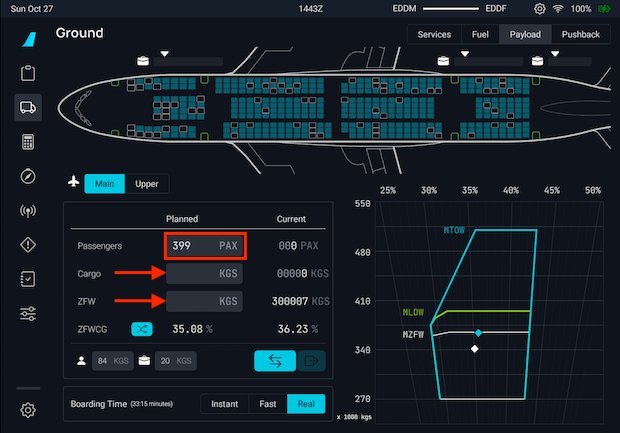Viewport: 620px width, 433px height.
Task: Switch to the Main deck view
Action: pos(104,183)
